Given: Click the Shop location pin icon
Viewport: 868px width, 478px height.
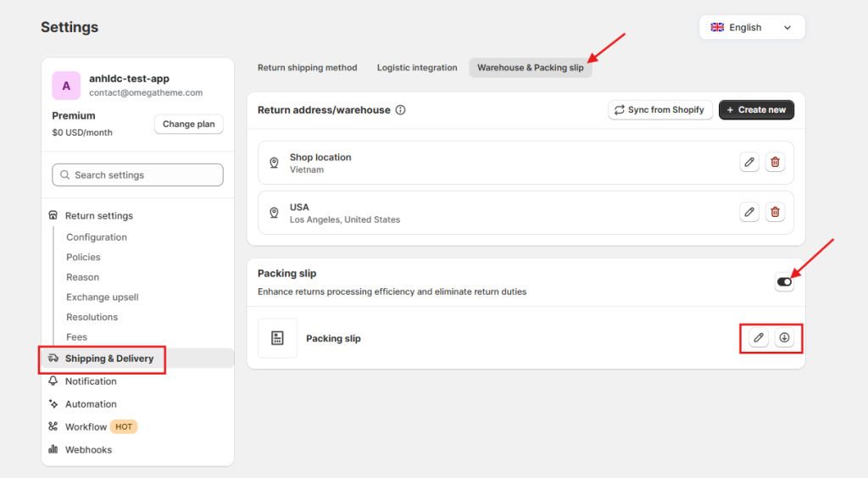Looking at the screenshot, I should [274, 163].
